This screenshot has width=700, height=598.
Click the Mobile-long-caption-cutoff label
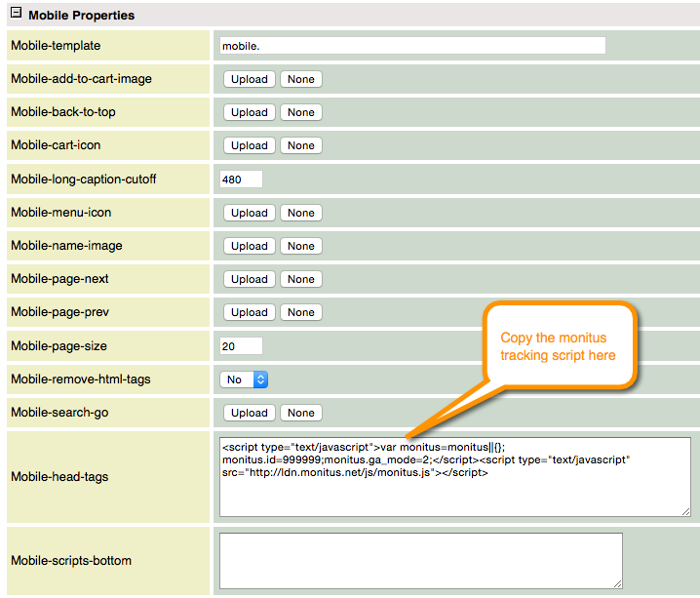click(x=84, y=179)
